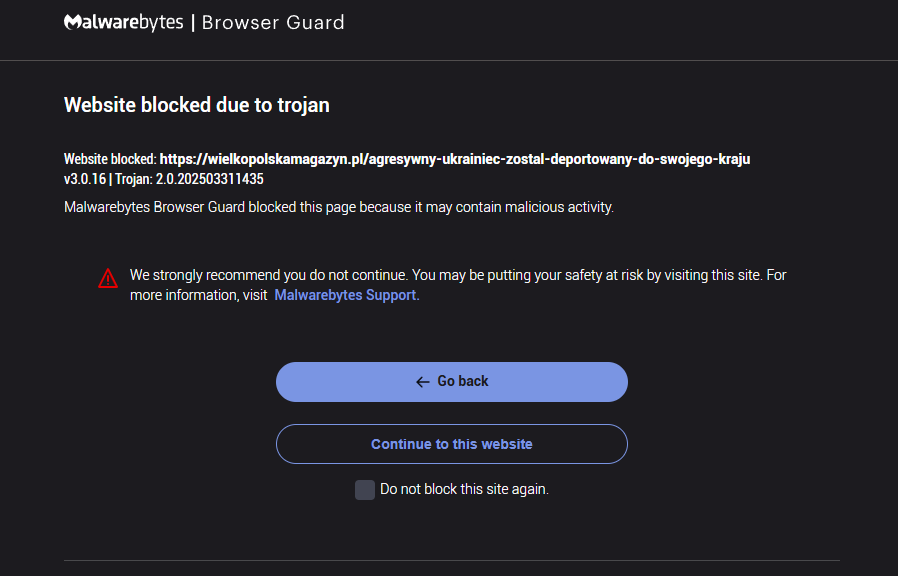898x576 pixels.
Task: Open the Malwarebytes Support link
Action: [x=345, y=295]
